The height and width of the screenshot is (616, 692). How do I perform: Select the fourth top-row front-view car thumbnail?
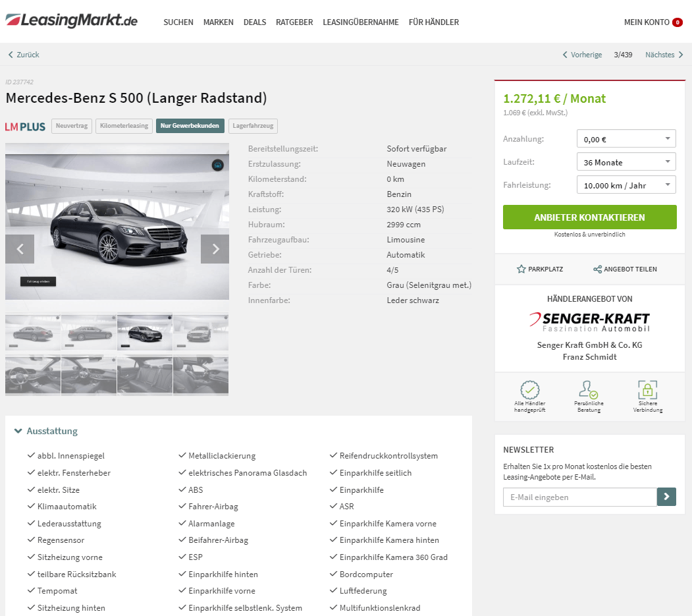tap(201, 331)
